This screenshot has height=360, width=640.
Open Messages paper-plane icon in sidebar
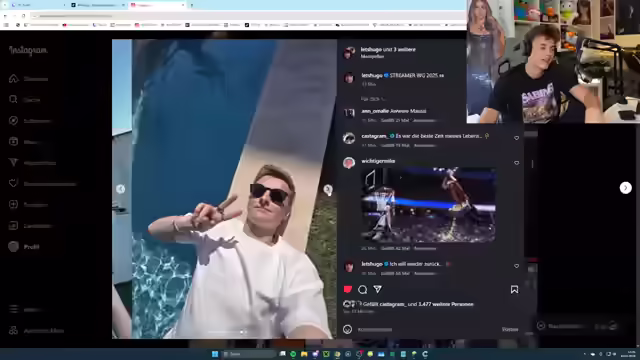click(x=13, y=162)
